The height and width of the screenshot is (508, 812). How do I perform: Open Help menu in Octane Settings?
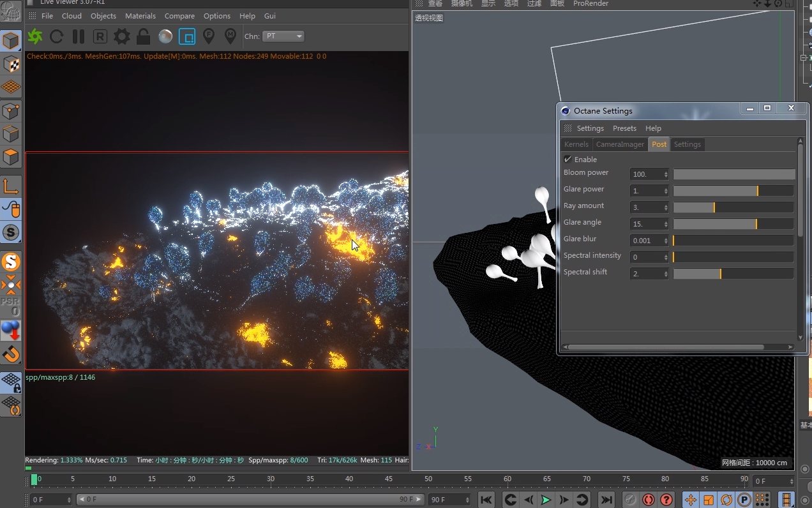tap(653, 128)
